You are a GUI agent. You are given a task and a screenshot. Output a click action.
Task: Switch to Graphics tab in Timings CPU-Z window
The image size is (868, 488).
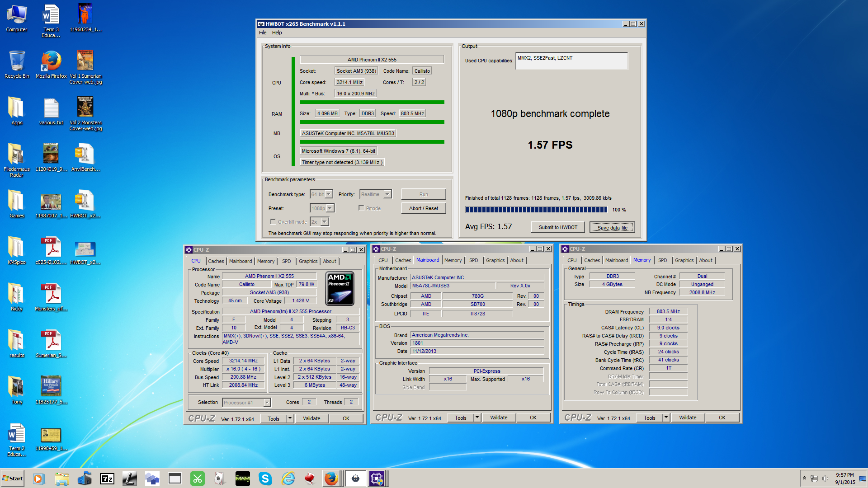tap(684, 260)
